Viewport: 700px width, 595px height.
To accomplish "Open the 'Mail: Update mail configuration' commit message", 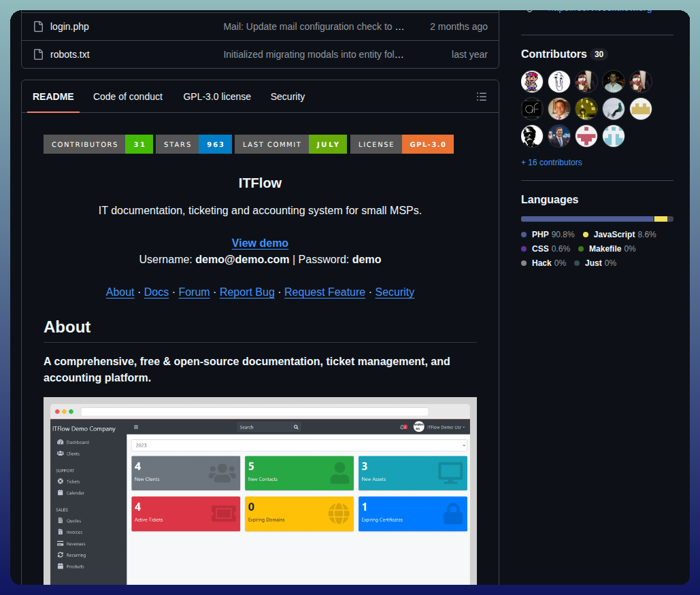I will [x=314, y=27].
